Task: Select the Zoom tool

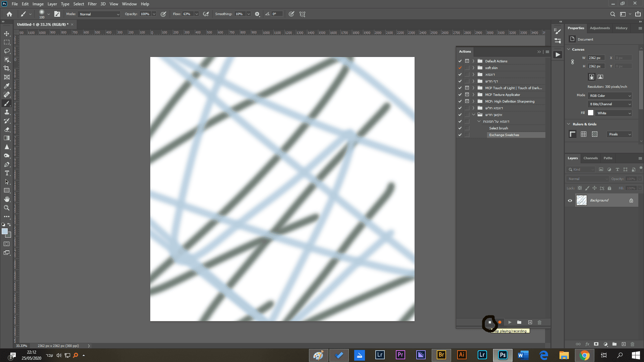Action: (7, 208)
